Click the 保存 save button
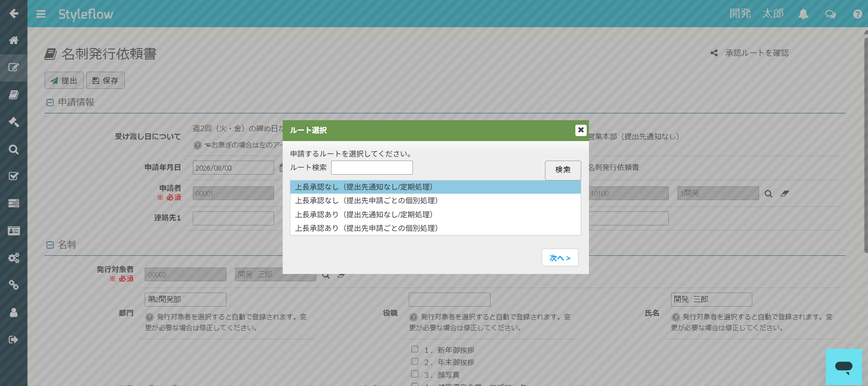 coord(105,80)
